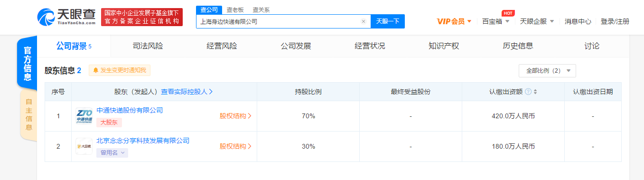The height and width of the screenshot is (180, 644).
Task: Open the 知识产权 tab
Action: [x=444, y=46]
